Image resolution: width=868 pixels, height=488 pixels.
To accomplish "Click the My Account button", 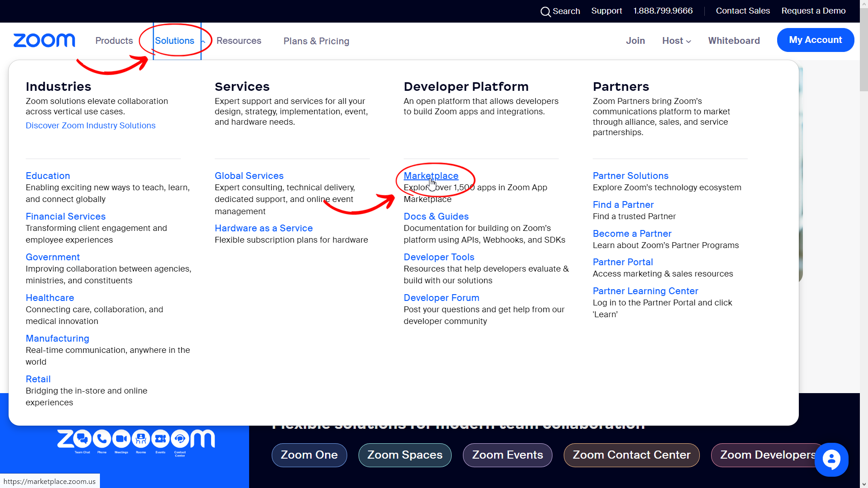I will pos(816,40).
